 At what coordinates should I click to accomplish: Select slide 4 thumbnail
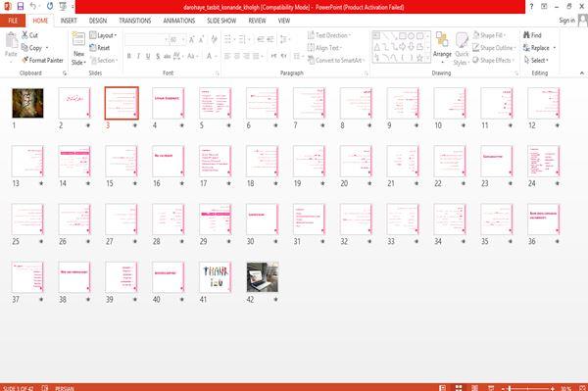click(169, 103)
